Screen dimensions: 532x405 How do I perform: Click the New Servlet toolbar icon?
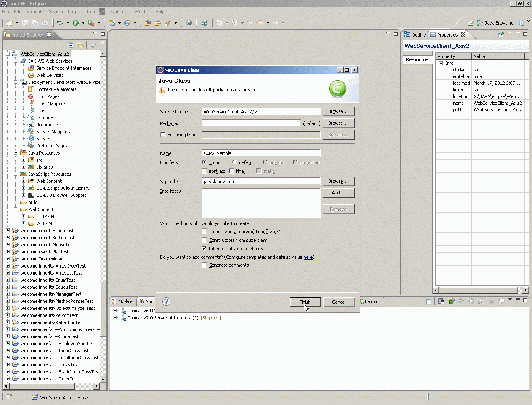[x=127, y=23]
